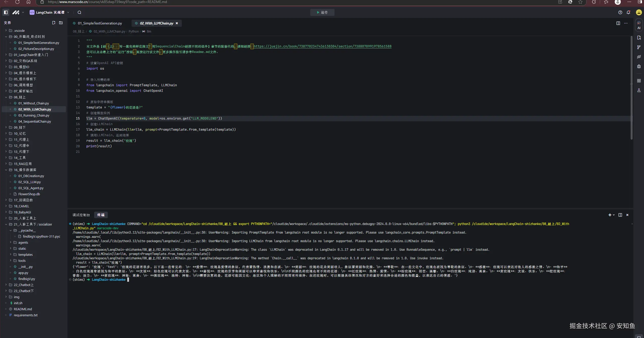Open the notifications bell icon

628,12
